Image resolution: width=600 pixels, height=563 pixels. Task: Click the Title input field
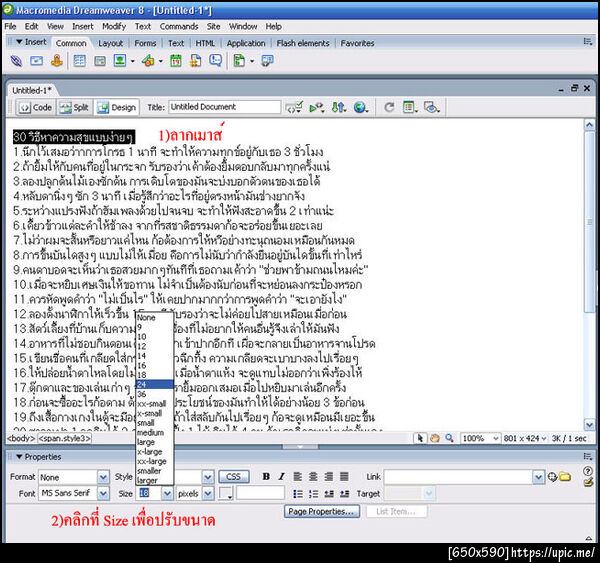(225, 107)
